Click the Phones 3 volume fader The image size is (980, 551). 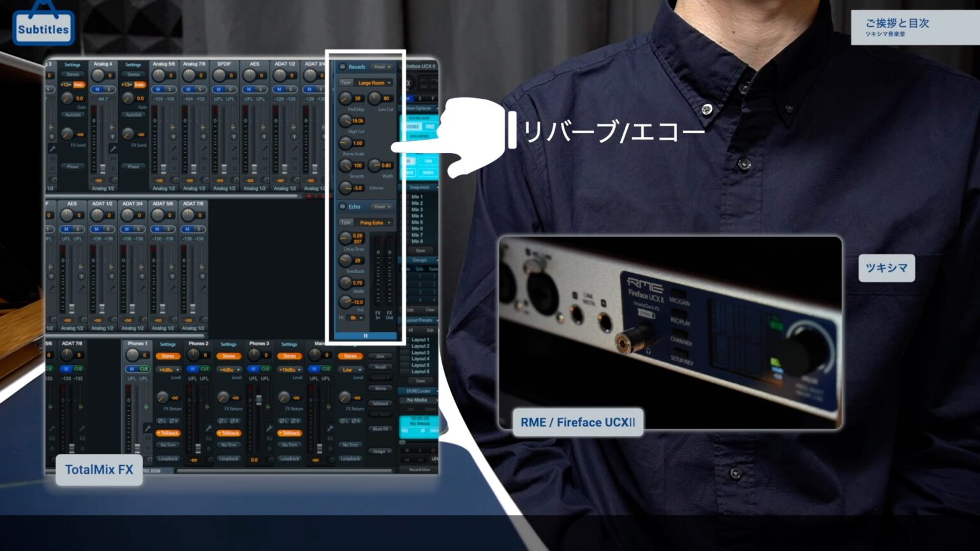[x=258, y=400]
